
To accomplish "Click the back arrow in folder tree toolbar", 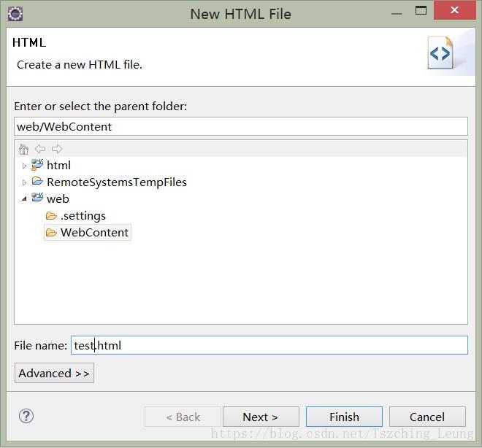I will (x=40, y=149).
